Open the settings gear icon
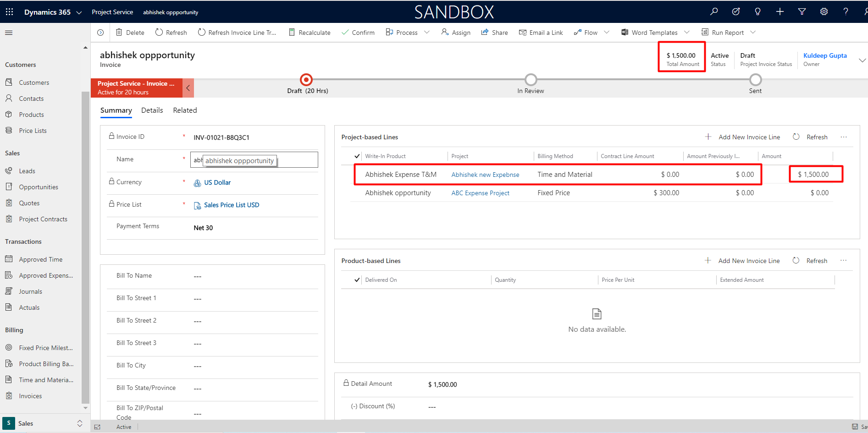Image resolution: width=868 pixels, height=433 pixels. [x=824, y=12]
